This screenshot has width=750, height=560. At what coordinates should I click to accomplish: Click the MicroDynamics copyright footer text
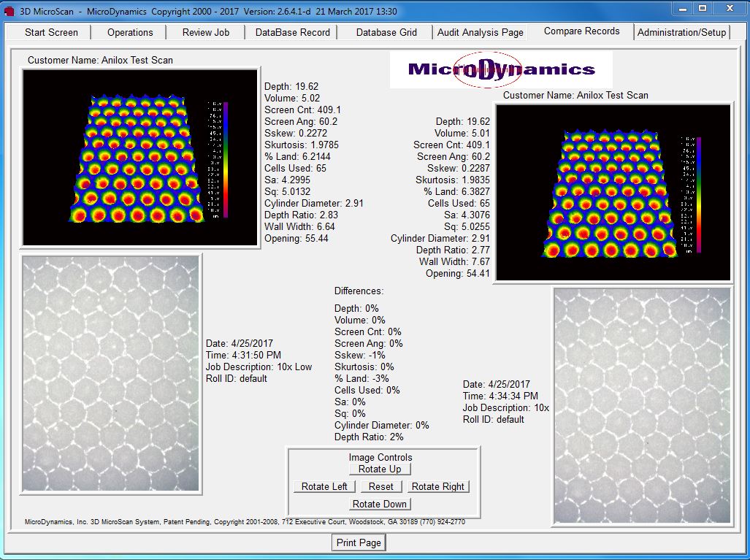(x=245, y=522)
